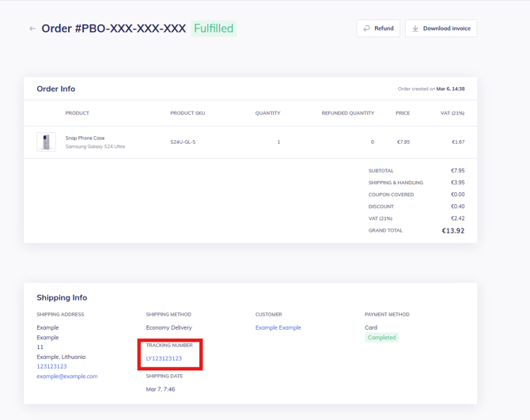530x420 pixels.
Task: Click the refund arrow icon
Action: tap(366, 28)
